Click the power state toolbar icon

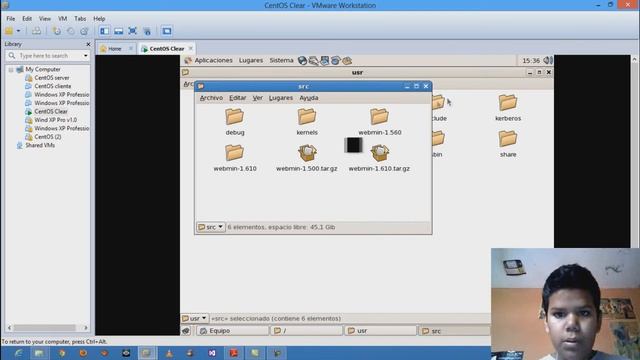pos(9,31)
